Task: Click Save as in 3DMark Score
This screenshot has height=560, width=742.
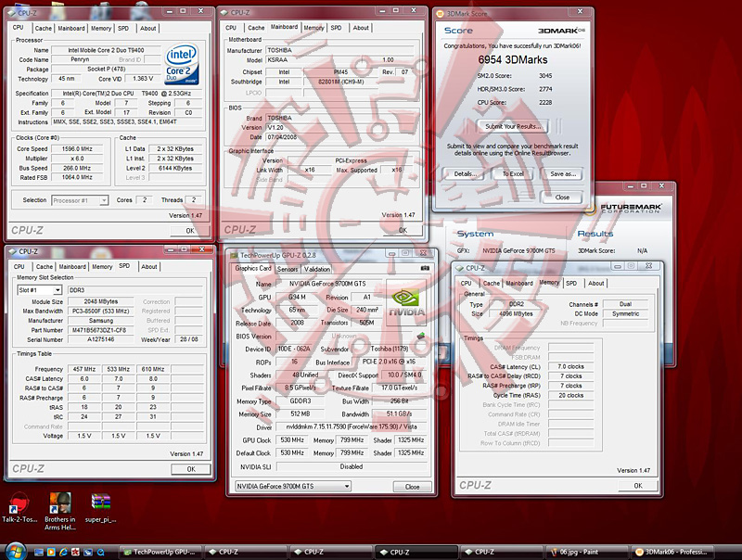Action: [563, 174]
